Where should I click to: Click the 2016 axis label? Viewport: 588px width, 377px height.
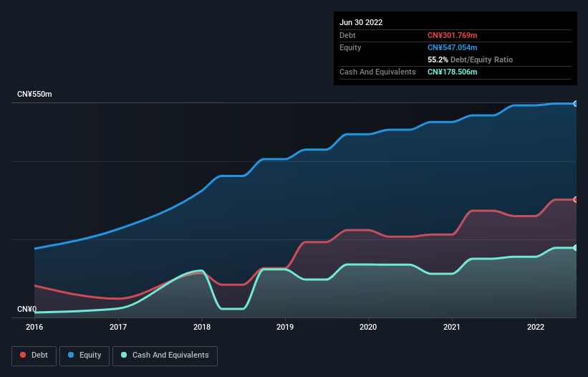34,327
